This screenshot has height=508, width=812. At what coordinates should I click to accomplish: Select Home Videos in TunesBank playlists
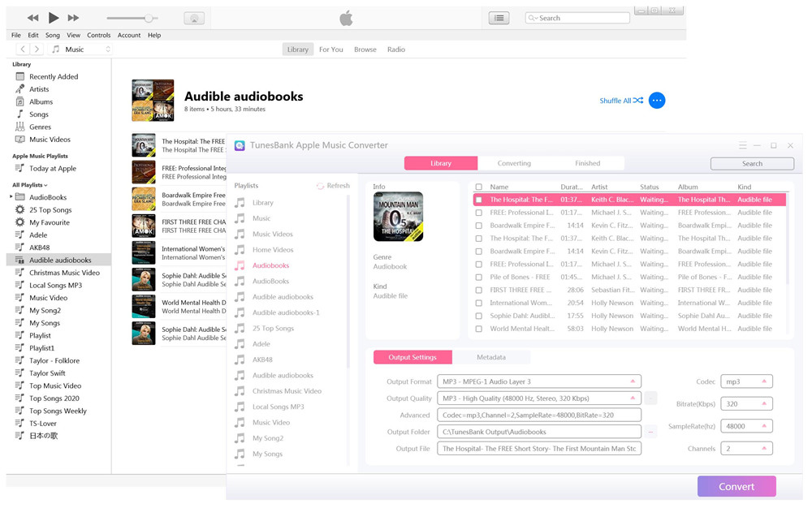pyautogui.click(x=273, y=249)
